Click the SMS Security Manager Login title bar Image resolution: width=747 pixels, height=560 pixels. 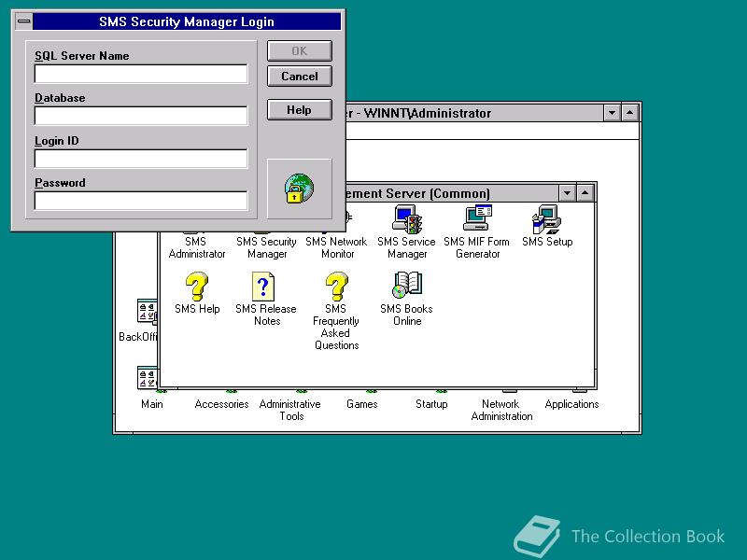[187, 21]
